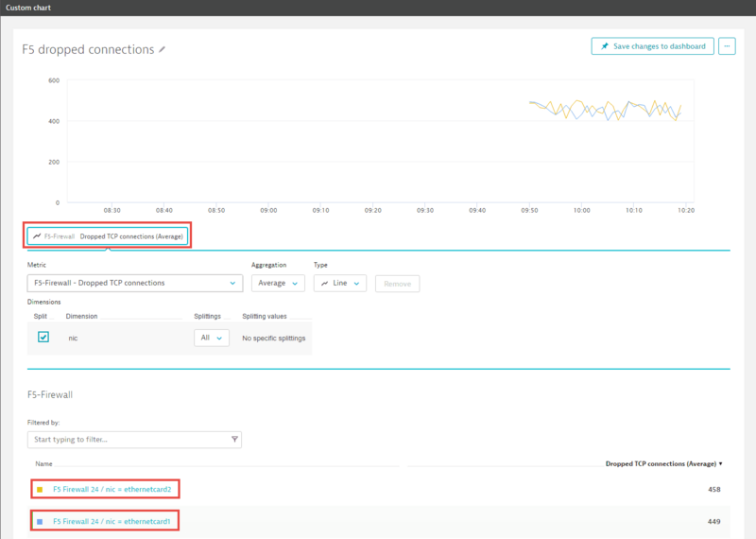Click Save changes to dashboard
756x539 pixels.
(x=652, y=45)
